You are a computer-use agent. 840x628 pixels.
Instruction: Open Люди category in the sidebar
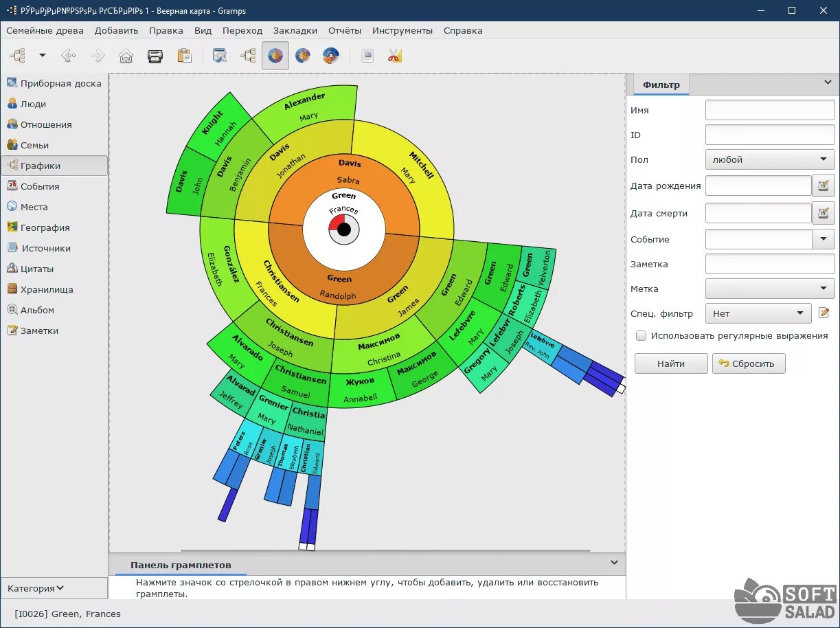[54, 104]
